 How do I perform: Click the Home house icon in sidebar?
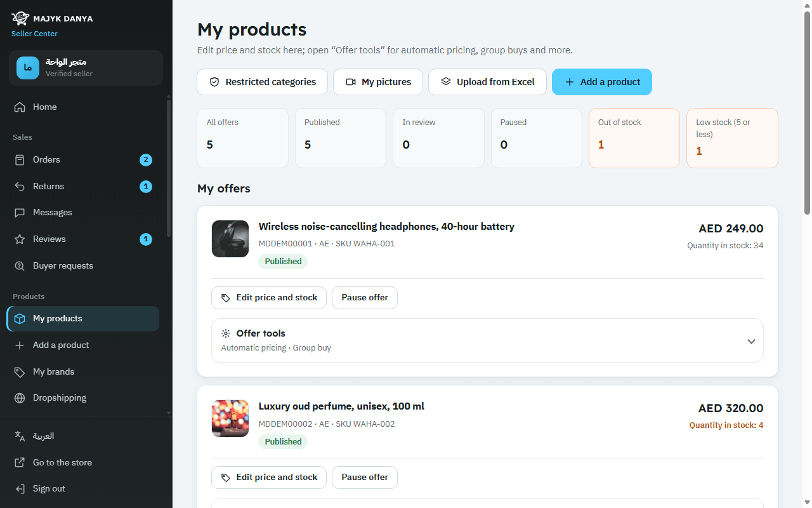[x=20, y=107]
